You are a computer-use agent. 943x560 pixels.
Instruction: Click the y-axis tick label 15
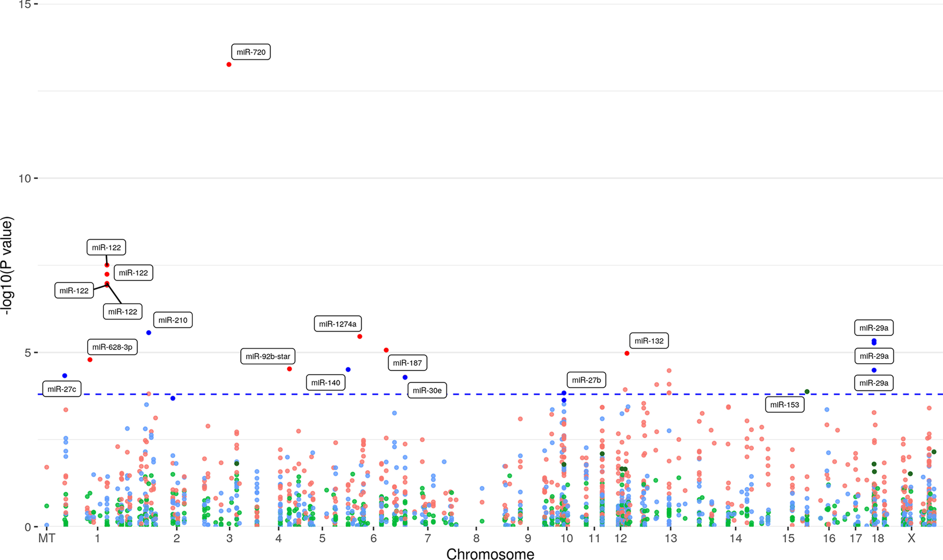(24, 5)
